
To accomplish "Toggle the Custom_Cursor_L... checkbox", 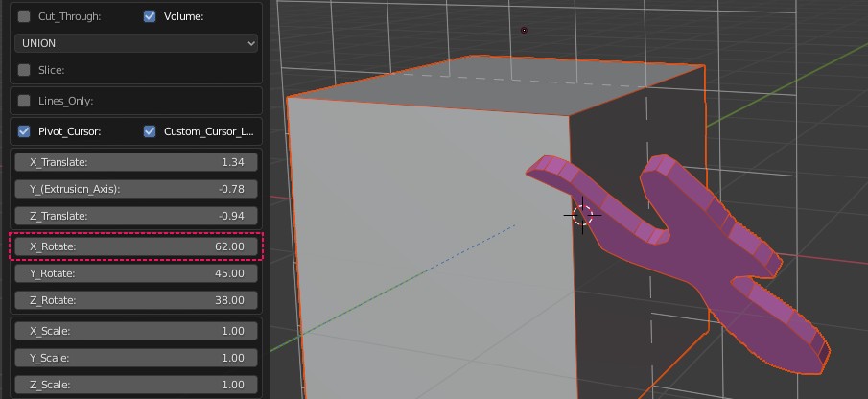I will [150, 131].
